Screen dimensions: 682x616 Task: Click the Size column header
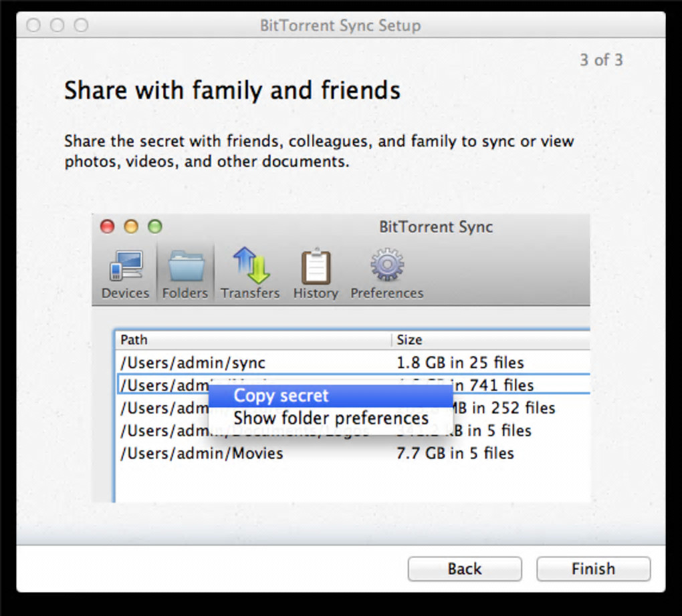pyautogui.click(x=491, y=339)
